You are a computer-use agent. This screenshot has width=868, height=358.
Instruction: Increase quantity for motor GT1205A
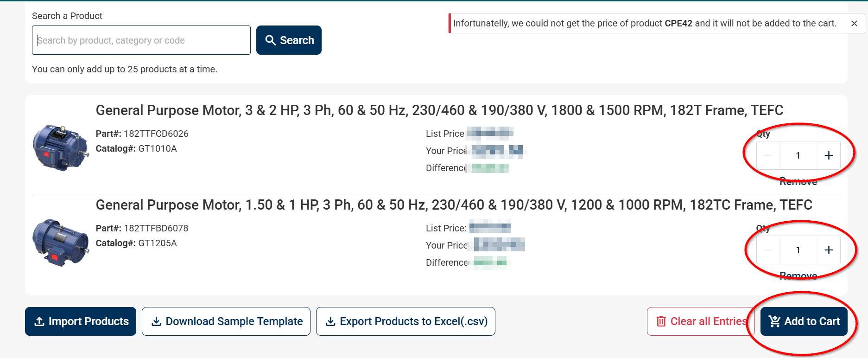[x=829, y=250]
